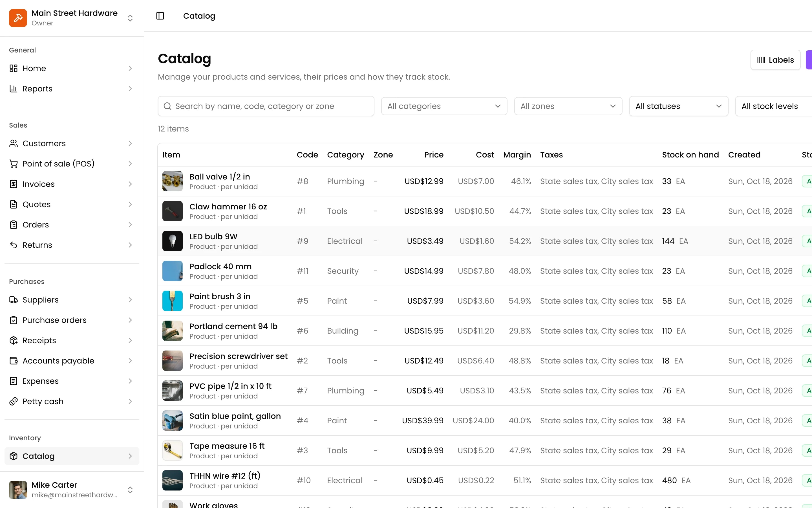Open the All categories dropdown

coord(444,106)
